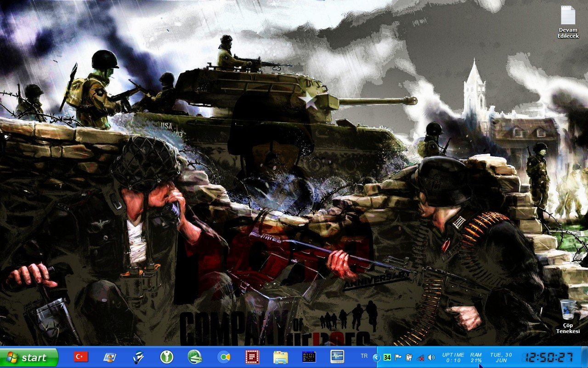This screenshot has height=368, width=588.
Task: Launch the red square grid app
Action: tap(252, 357)
